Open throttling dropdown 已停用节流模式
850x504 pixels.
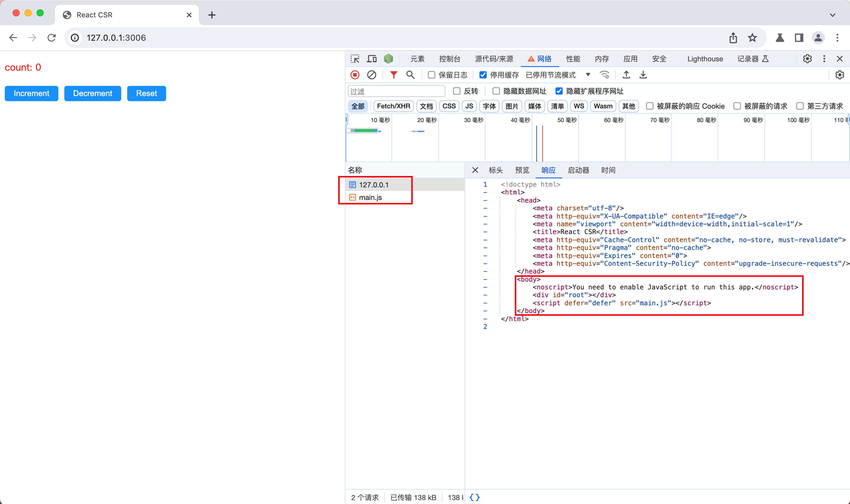click(558, 75)
